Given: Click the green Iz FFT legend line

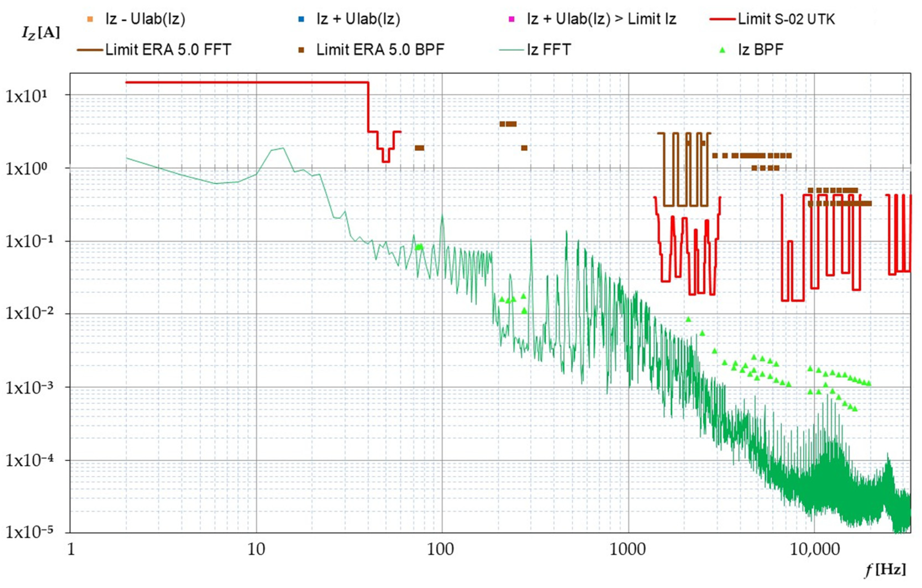Looking at the screenshot, I should click(x=511, y=50).
